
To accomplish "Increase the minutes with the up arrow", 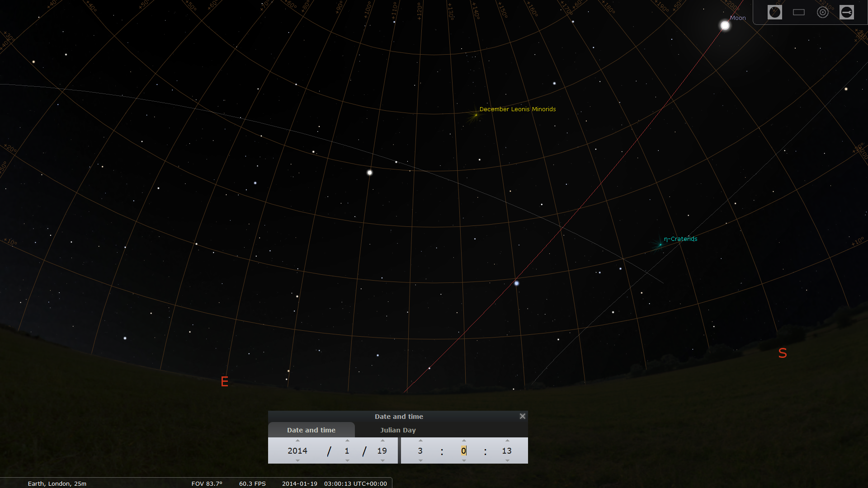I will point(464,441).
